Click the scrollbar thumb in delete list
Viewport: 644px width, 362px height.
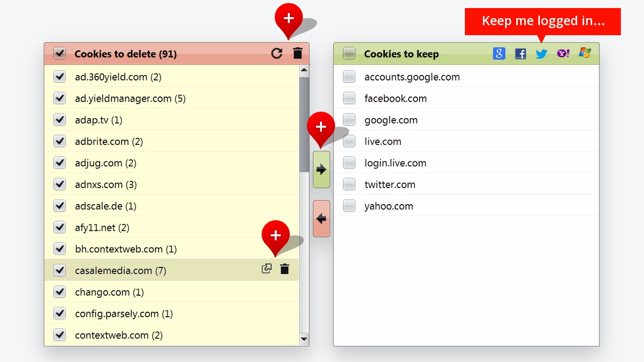[x=304, y=124]
